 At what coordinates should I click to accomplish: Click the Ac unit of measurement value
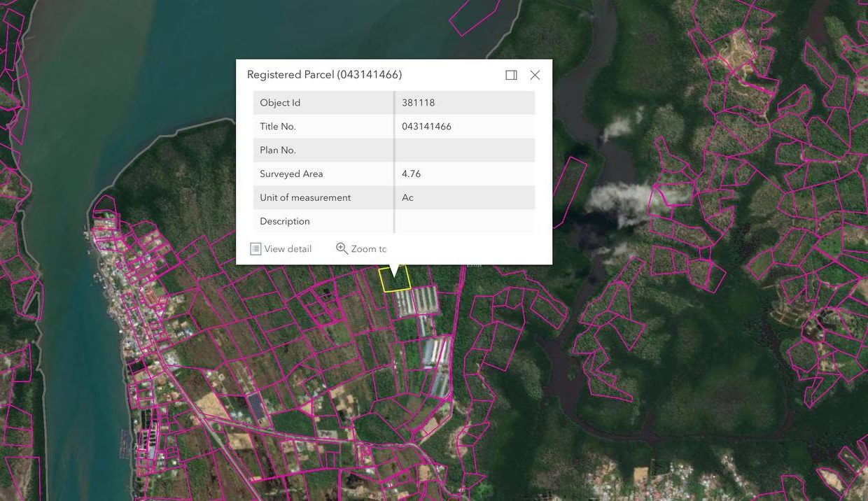[407, 198]
